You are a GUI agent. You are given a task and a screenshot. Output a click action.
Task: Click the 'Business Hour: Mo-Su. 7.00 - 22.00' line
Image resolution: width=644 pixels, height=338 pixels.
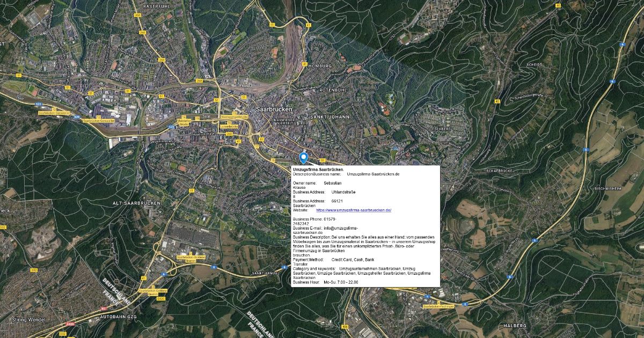[x=326, y=282]
